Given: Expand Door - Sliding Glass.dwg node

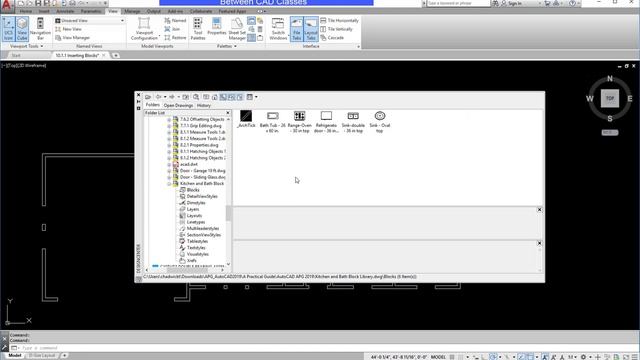Looking at the screenshot, I should coord(169,177).
